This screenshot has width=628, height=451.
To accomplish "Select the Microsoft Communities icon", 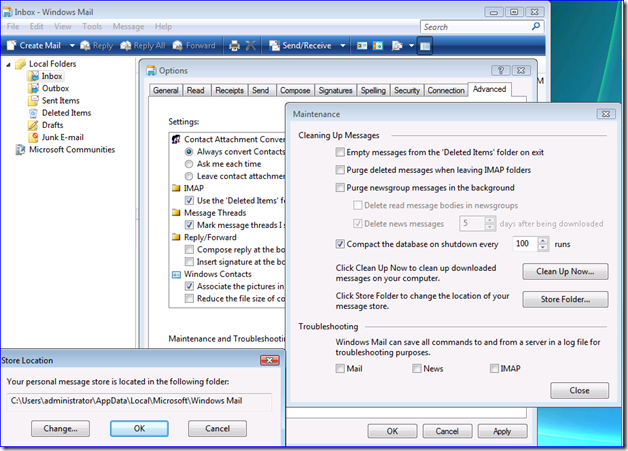I will (x=20, y=150).
